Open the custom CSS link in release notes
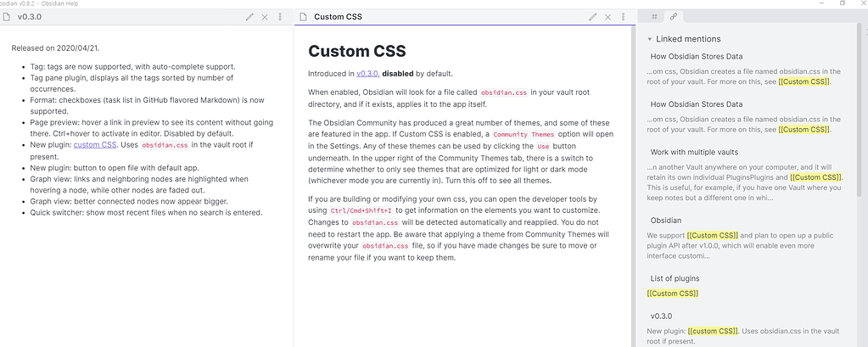868x347 pixels. [95, 145]
